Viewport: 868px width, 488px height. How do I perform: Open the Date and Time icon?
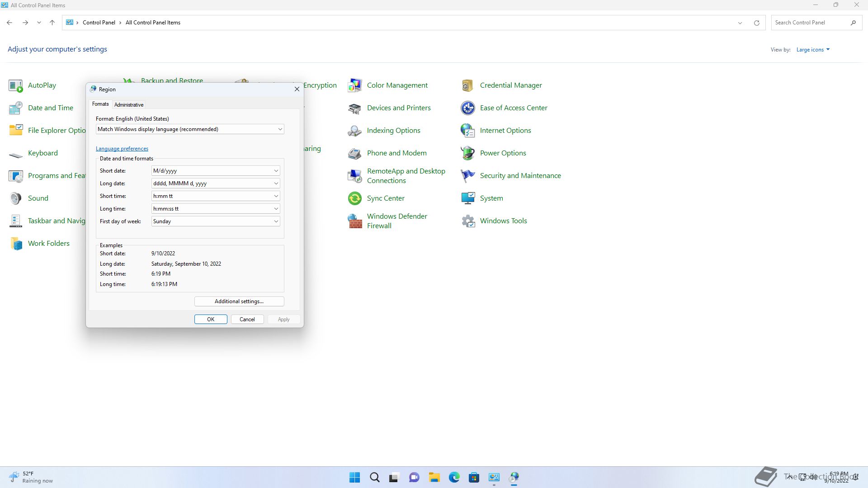16,108
